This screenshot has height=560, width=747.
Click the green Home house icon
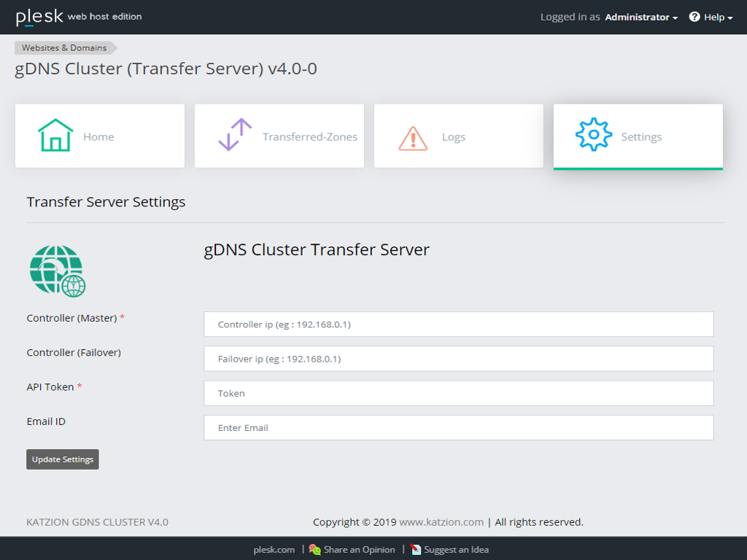(55, 136)
